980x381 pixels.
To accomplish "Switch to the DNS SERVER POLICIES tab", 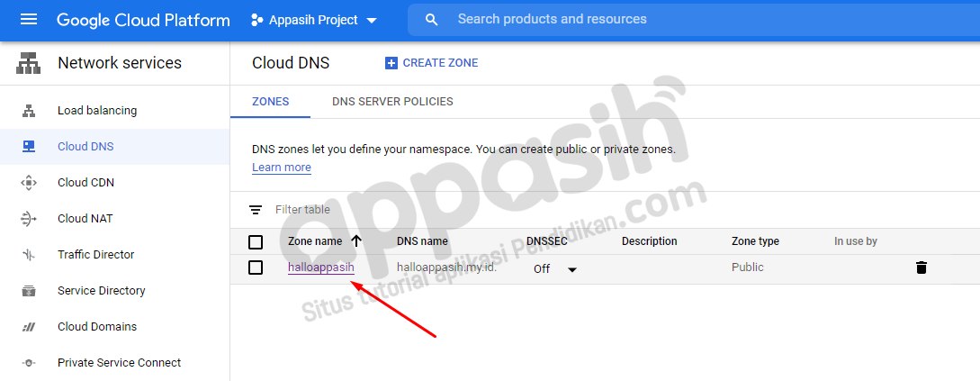I will click(x=392, y=102).
